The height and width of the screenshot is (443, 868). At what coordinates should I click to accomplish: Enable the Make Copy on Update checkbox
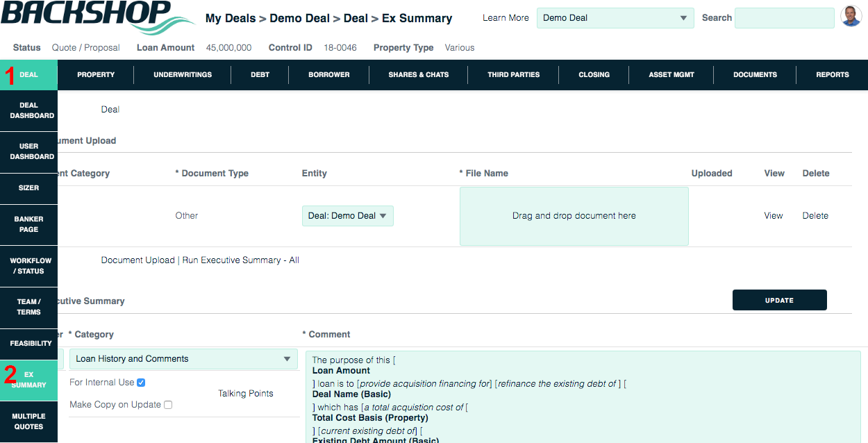[168, 405]
